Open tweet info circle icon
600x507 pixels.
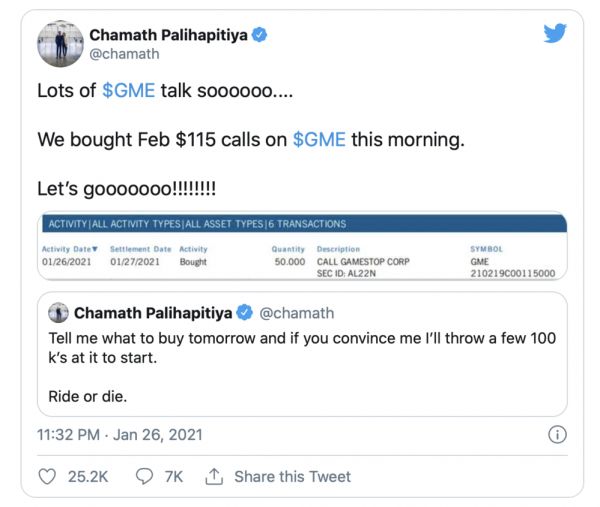pyautogui.click(x=558, y=435)
